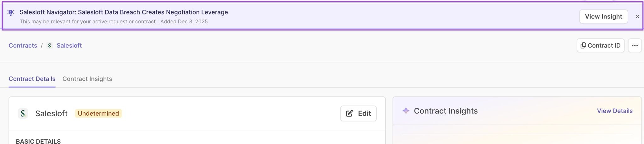Click the Salesloft contract card title
Viewport: 644px width, 144px height.
[x=51, y=113]
